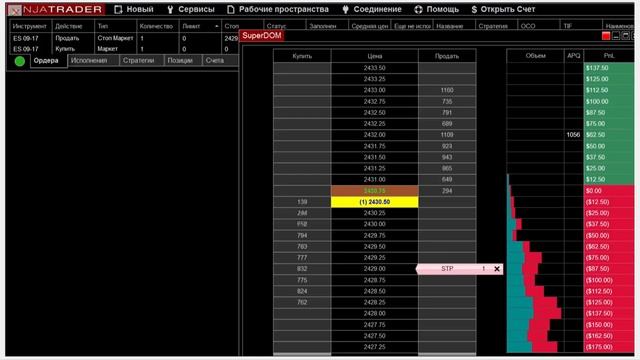The width and height of the screenshot is (640, 360).
Task: Open the Новый menu
Action: click(134, 9)
